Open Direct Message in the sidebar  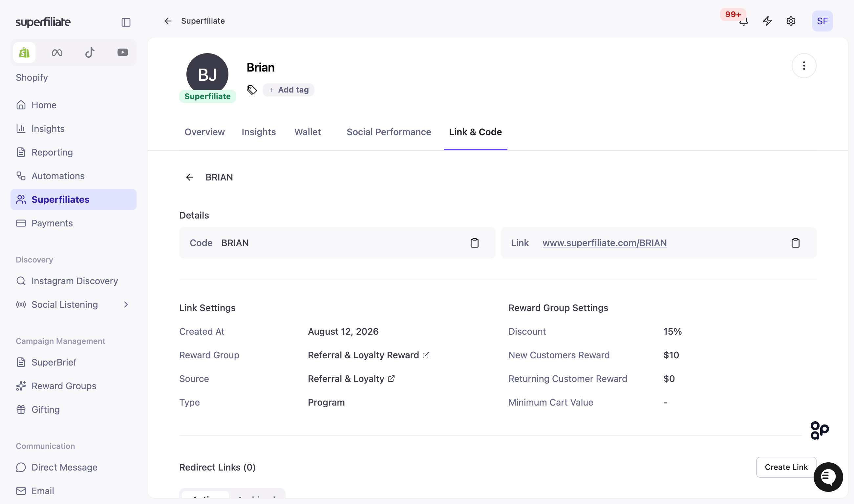point(74,467)
